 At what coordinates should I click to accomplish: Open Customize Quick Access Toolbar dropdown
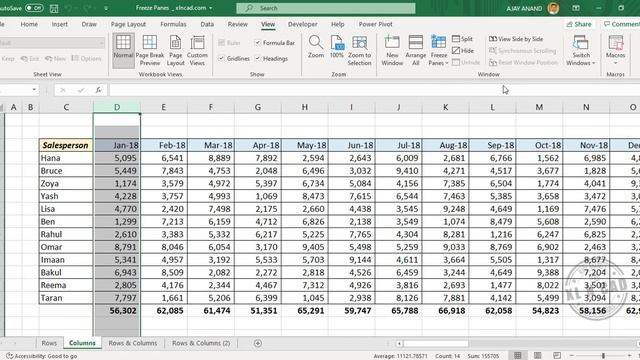106,8
